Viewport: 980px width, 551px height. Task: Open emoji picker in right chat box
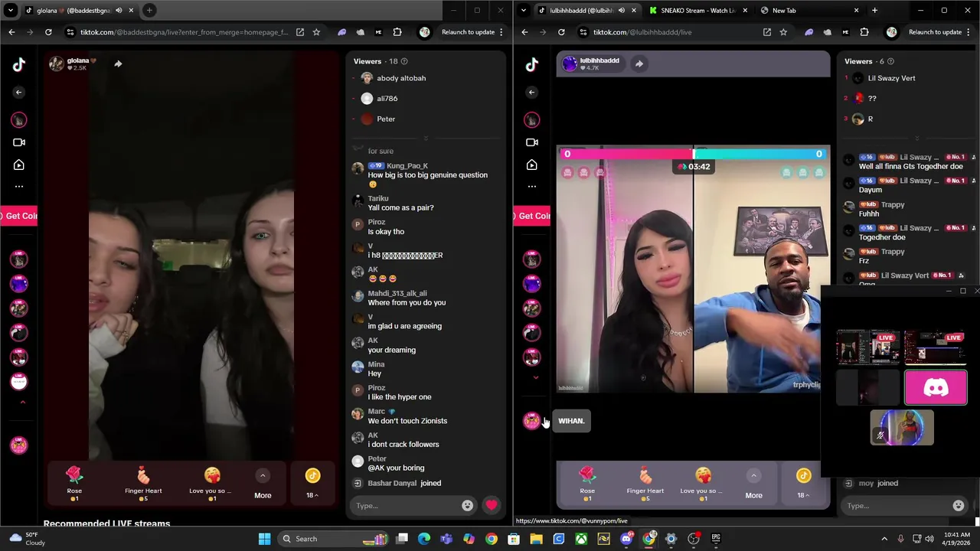[958, 505]
